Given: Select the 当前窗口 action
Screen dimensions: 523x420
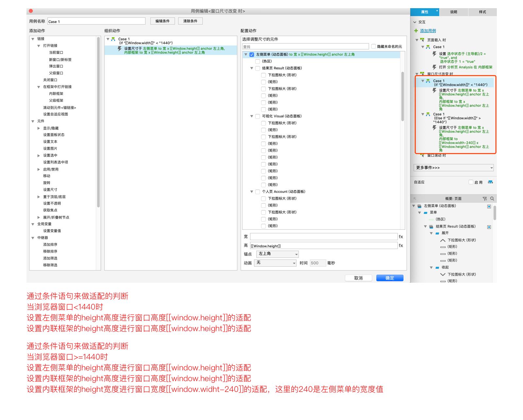Looking at the screenshot, I should click(x=56, y=53).
